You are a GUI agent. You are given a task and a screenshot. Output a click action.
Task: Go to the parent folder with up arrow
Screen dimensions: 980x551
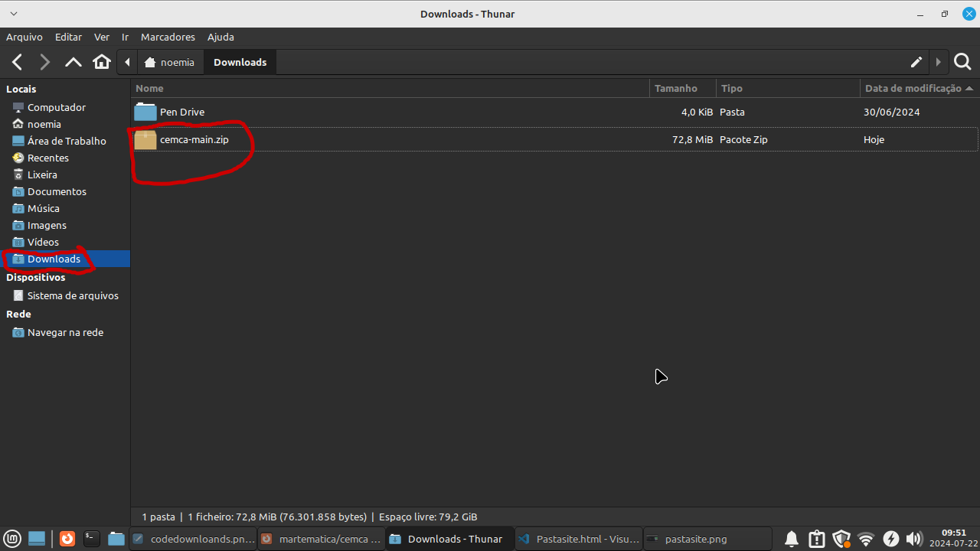[73, 62]
